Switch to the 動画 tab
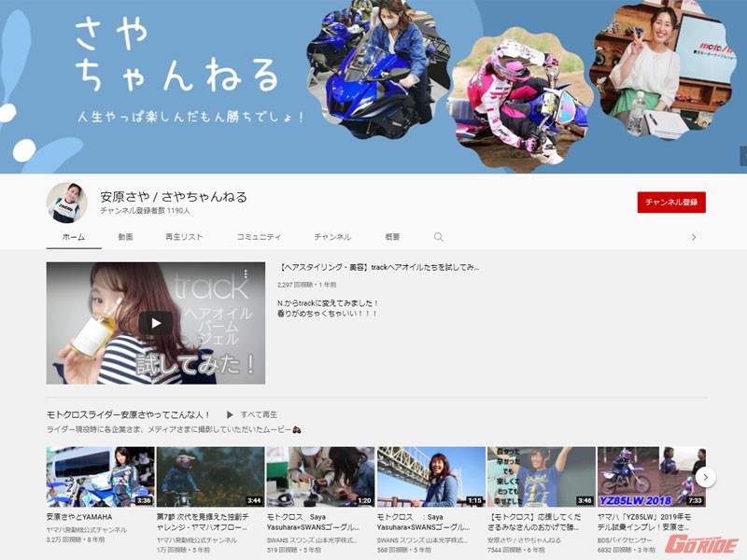 tap(125, 237)
